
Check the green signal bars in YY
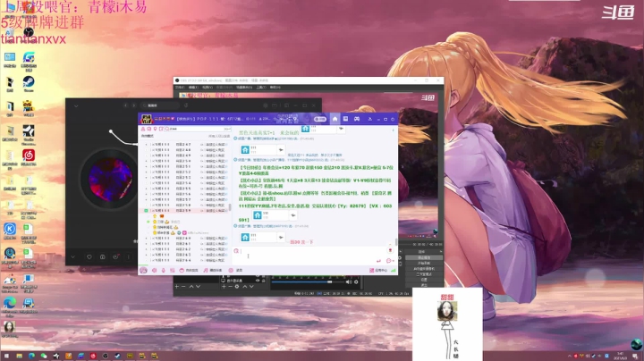[x=393, y=271]
